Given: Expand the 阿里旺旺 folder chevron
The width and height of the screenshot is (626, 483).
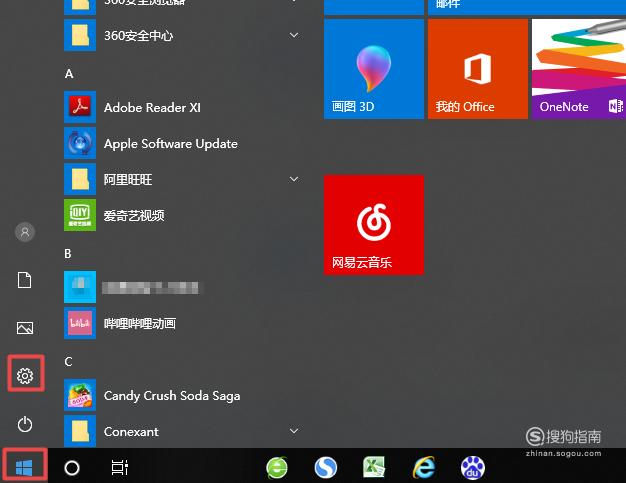Looking at the screenshot, I should pyautogui.click(x=294, y=179).
